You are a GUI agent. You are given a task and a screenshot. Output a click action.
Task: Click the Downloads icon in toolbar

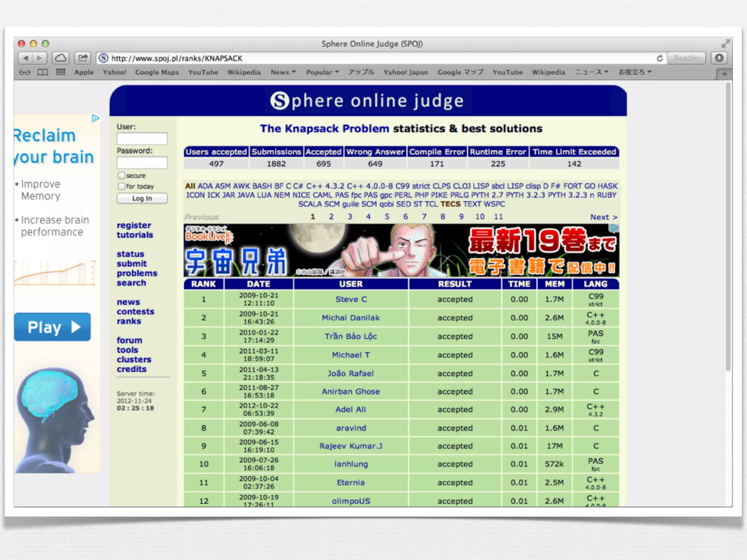719,58
